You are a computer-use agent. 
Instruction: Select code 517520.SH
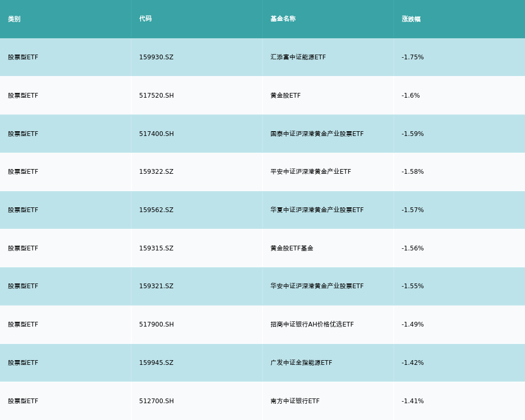pos(156,96)
